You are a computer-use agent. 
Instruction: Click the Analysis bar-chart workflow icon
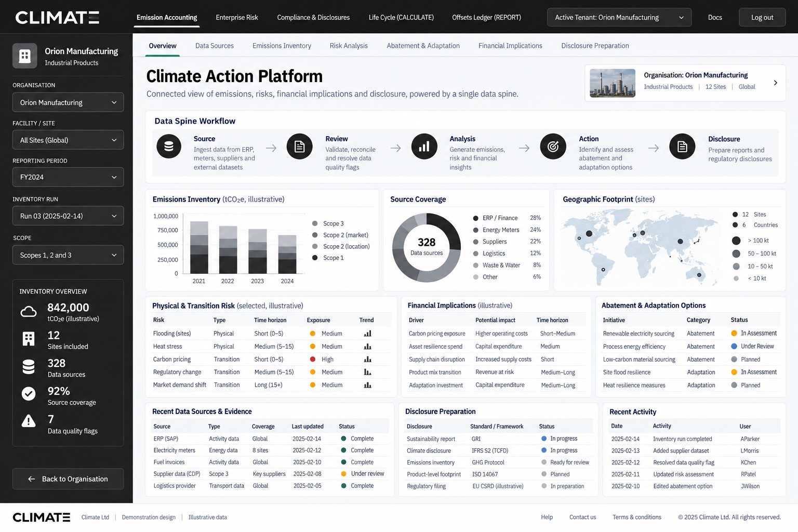424,147
